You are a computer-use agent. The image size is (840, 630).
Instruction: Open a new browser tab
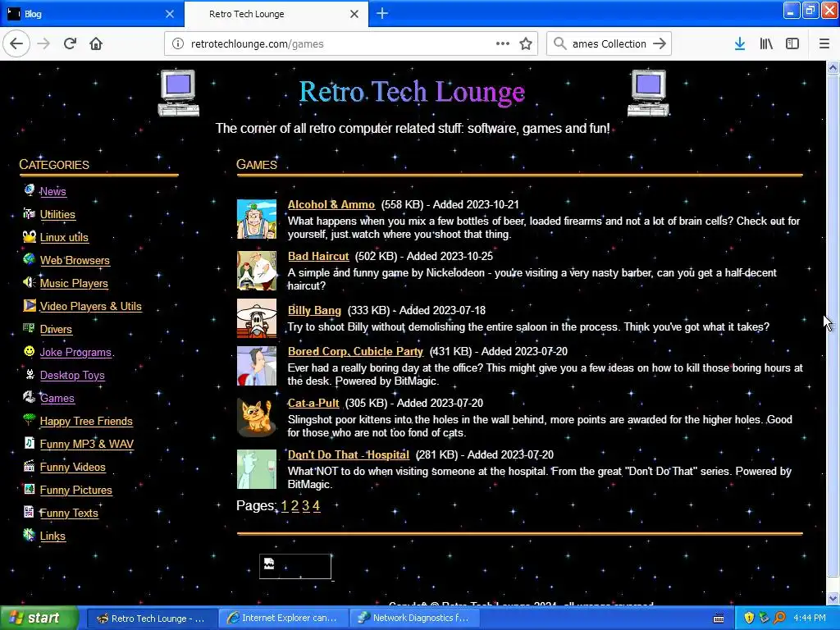coord(382,13)
